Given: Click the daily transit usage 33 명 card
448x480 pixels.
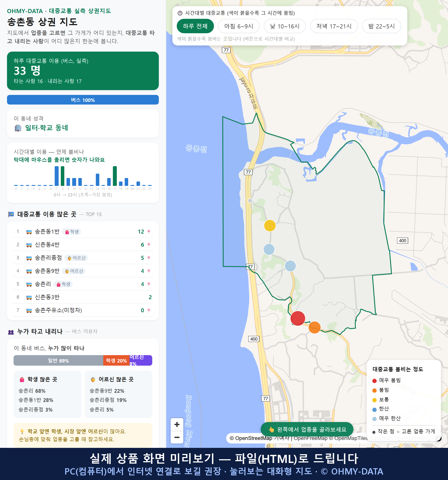Looking at the screenshot, I should click(x=83, y=71).
